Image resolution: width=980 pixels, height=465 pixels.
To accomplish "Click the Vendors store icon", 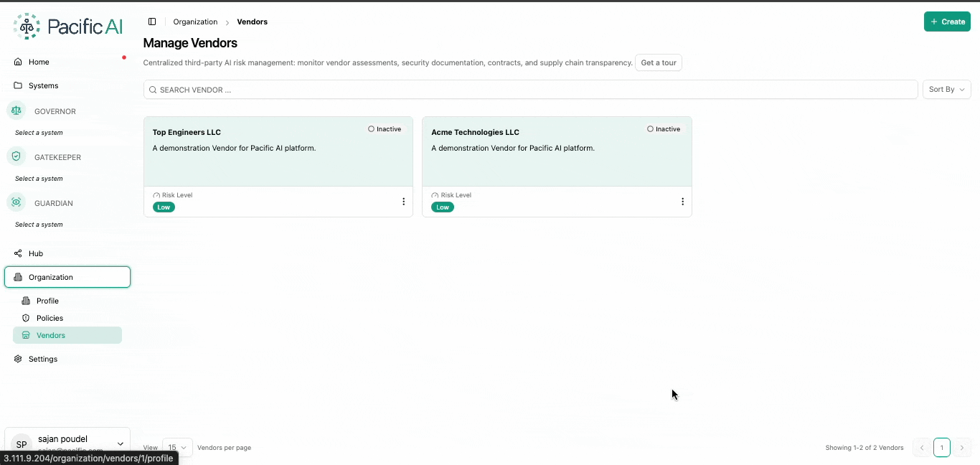I will click(26, 335).
